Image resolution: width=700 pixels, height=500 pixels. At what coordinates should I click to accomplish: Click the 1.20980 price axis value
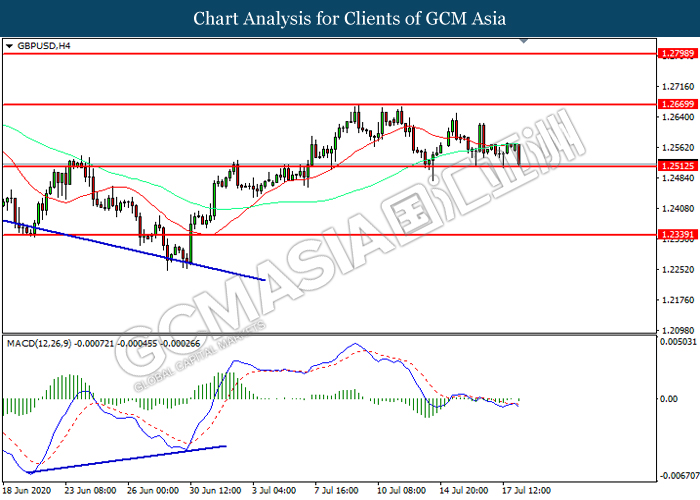[679, 330]
